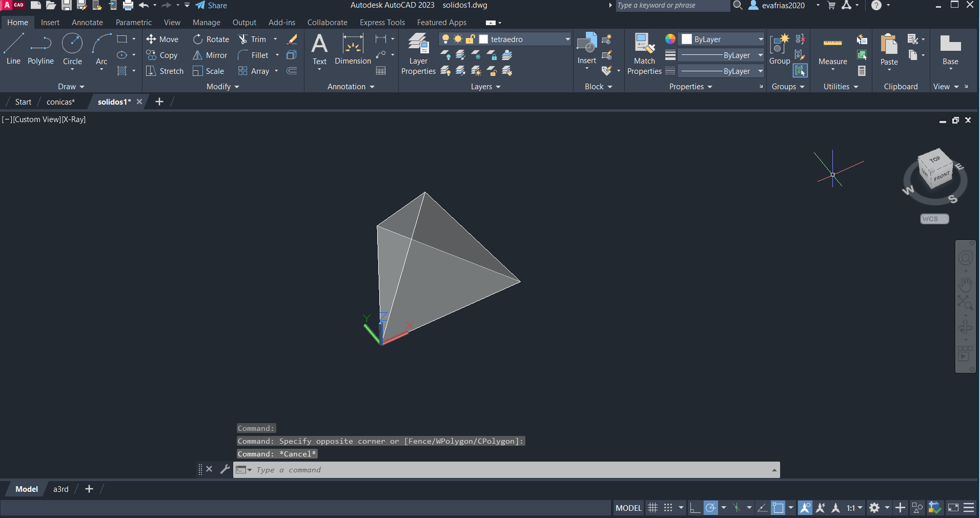The height and width of the screenshot is (518, 980).
Task: Open the Parametric ribbon tab
Action: click(134, 23)
